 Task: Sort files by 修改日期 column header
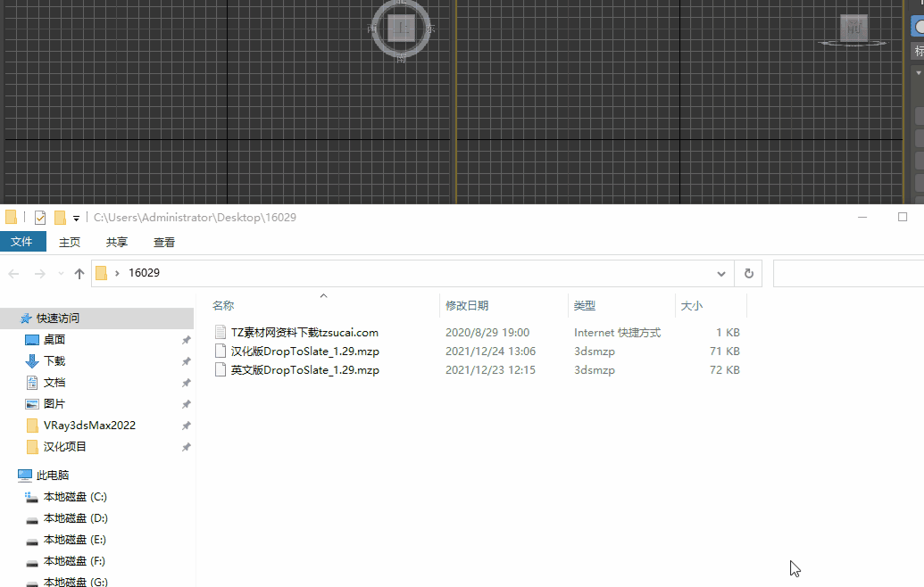pyautogui.click(x=467, y=306)
